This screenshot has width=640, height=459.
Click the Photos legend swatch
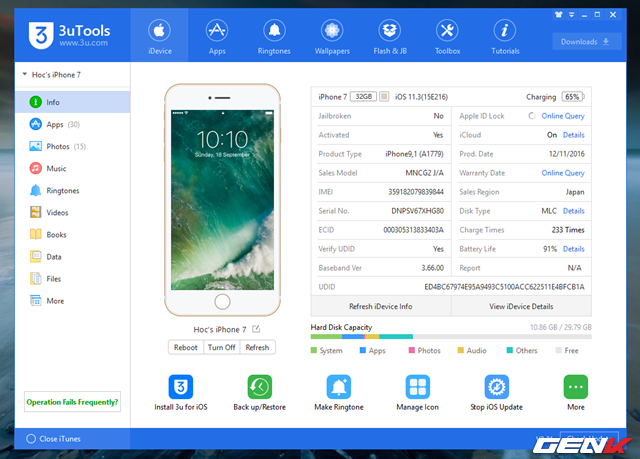point(411,350)
